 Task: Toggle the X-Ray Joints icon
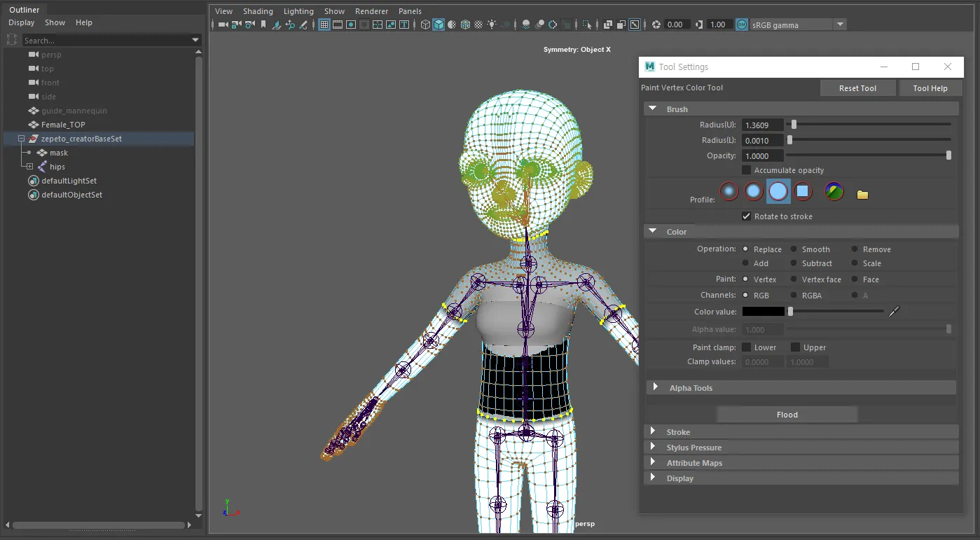[x=635, y=25]
